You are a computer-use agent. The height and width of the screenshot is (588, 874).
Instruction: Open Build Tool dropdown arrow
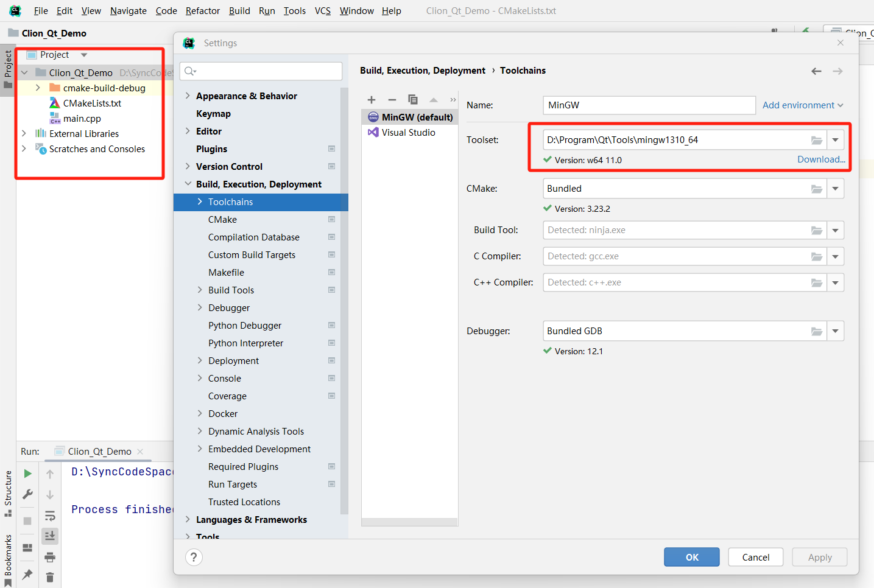[x=836, y=230]
